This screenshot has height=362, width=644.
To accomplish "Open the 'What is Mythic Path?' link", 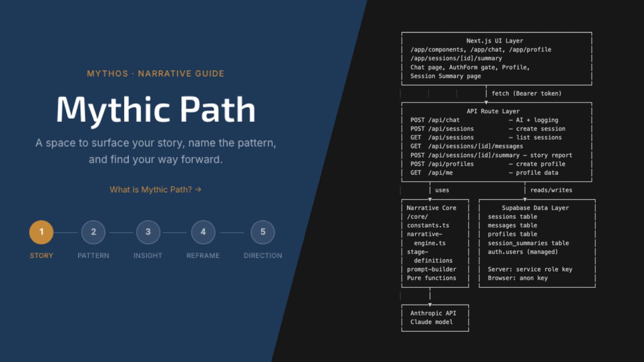I will (x=155, y=190).
